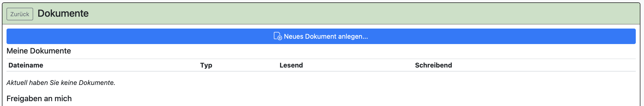Select the Dateiname column header
This screenshot has width=644, height=106.
pos(26,65)
